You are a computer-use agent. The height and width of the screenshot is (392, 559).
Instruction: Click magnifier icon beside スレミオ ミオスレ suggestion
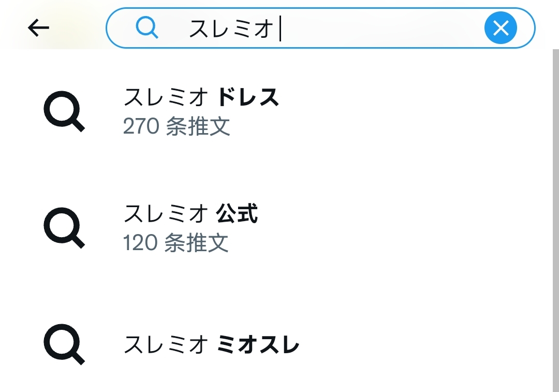(64, 344)
